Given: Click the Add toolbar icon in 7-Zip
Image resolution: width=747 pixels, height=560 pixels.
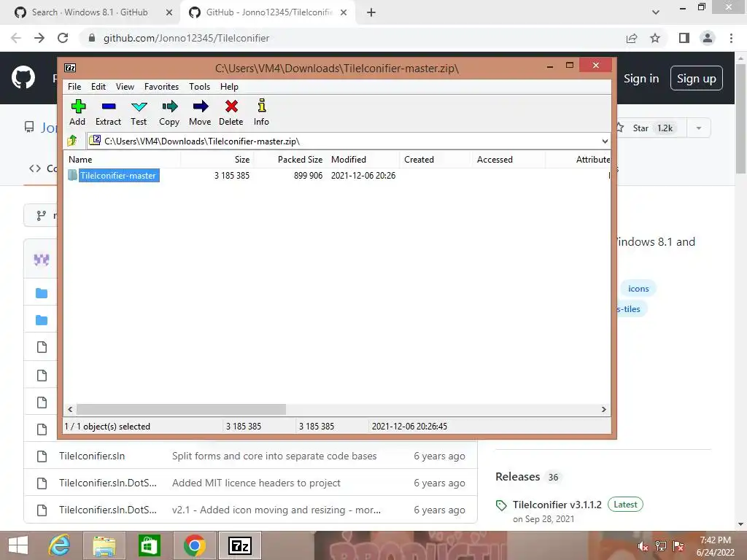Looking at the screenshot, I should [x=77, y=112].
